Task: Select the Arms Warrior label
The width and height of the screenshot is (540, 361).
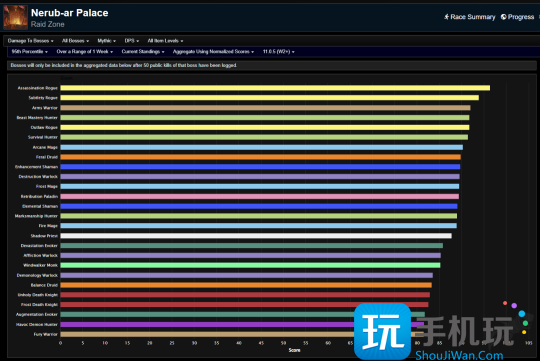Action: point(45,108)
